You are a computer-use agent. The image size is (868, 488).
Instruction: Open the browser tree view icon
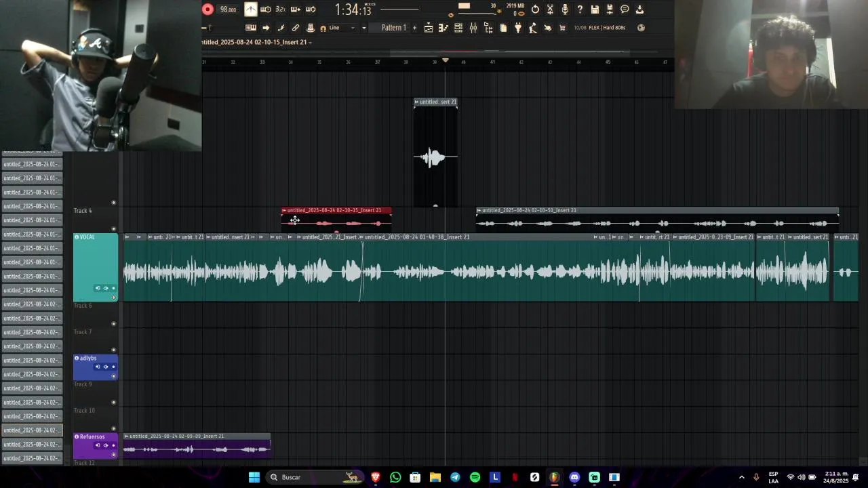[x=488, y=28]
